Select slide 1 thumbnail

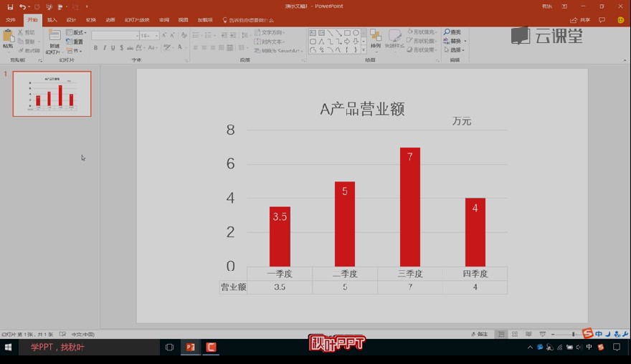(x=52, y=94)
